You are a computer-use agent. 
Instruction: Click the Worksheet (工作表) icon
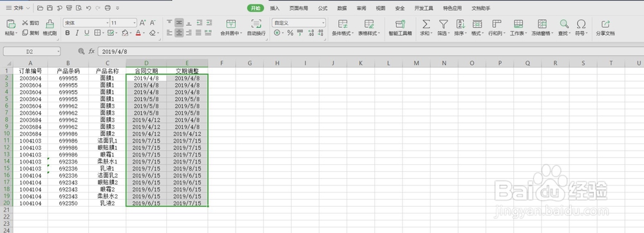(518, 23)
